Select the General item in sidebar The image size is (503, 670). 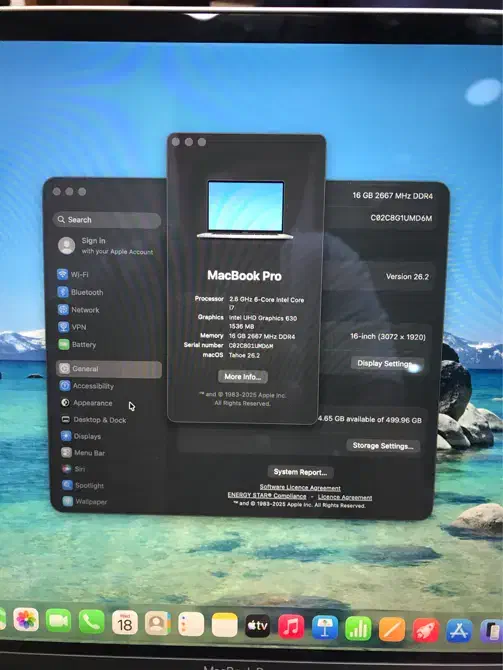tap(109, 369)
